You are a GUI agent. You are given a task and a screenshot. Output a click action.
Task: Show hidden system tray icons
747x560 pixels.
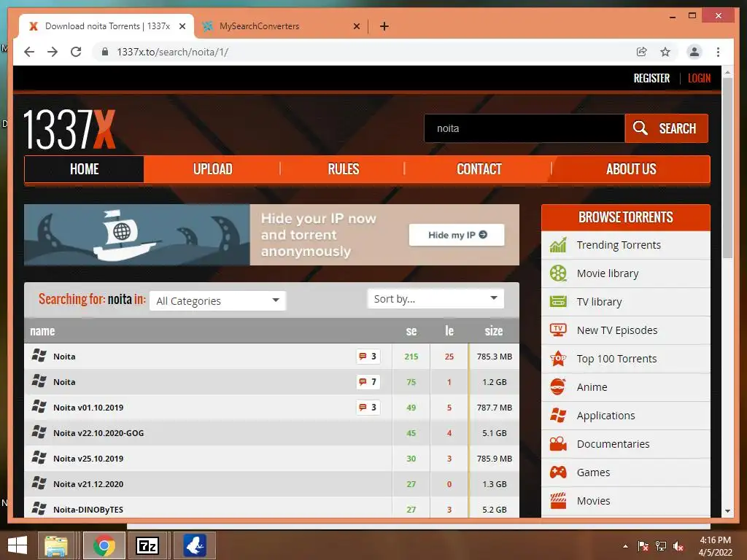[625, 546]
